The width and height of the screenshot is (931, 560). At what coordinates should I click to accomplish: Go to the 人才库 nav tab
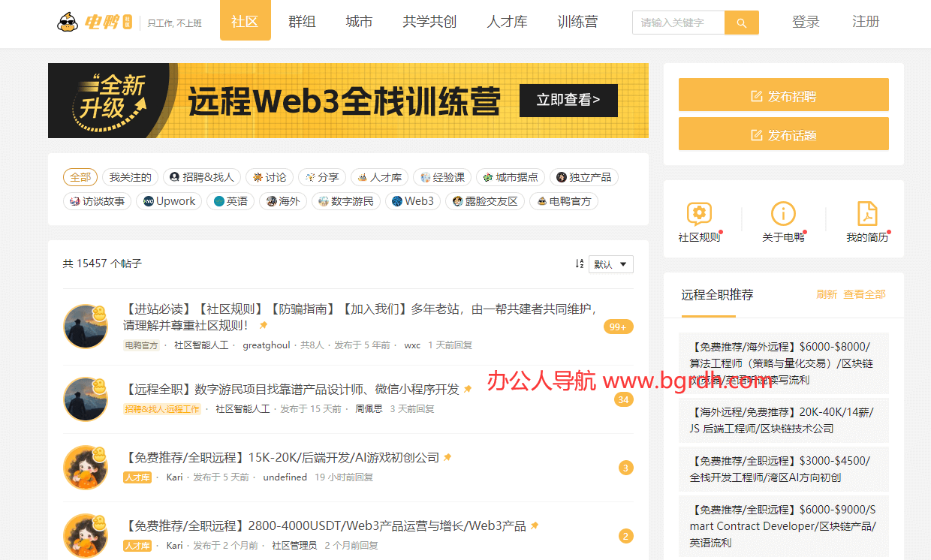(507, 22)
